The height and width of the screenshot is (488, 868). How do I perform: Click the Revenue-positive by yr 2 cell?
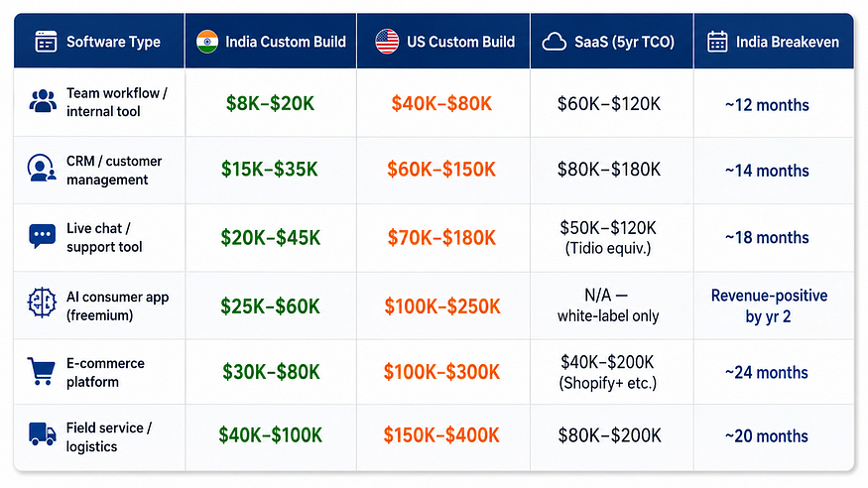pyautogui.click(x=769, y=305)
